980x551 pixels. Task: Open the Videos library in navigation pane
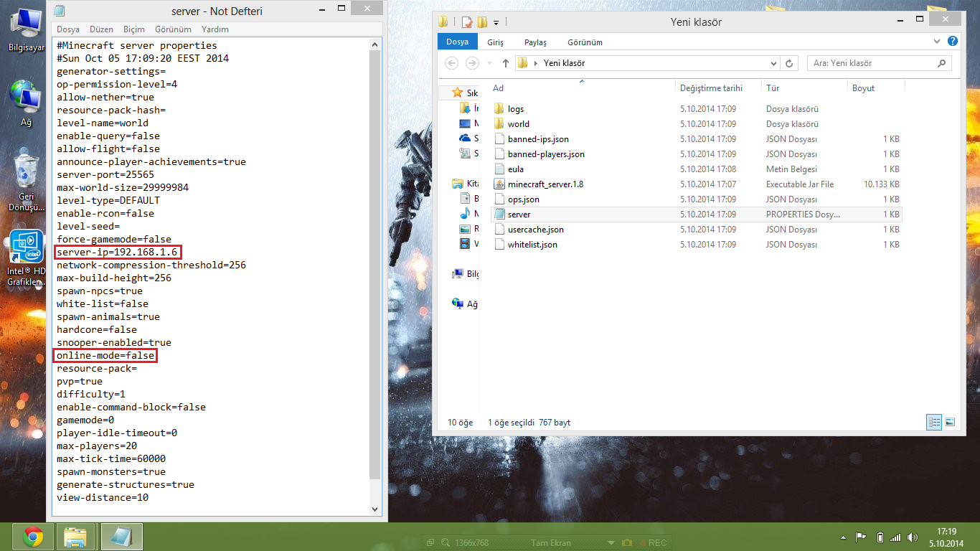465,244
